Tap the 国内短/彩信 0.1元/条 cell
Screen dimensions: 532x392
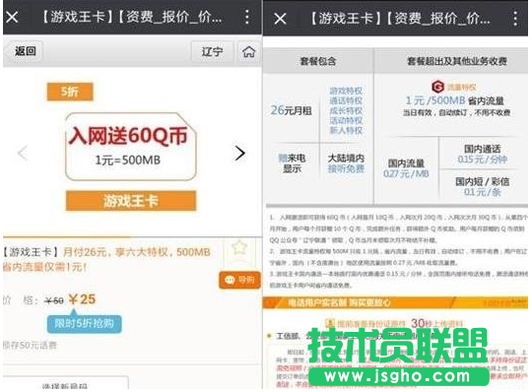pyautogui.click(x=482, y=186)
